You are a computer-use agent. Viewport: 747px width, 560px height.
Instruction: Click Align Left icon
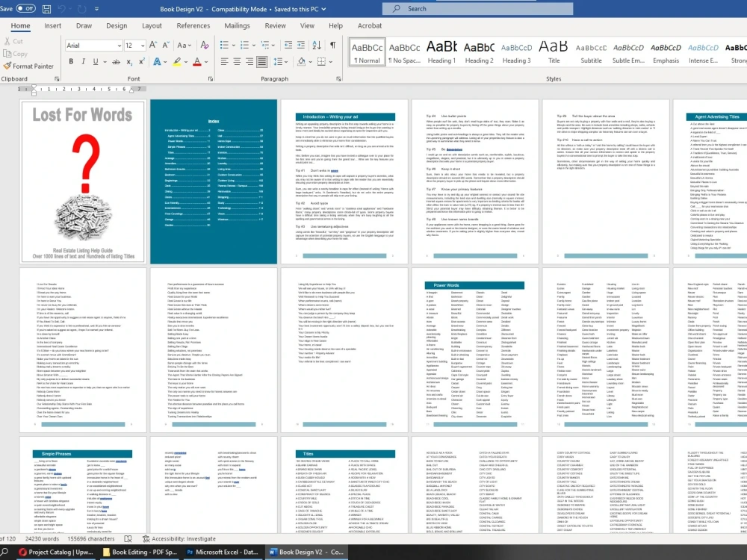[x=224, y=61]
